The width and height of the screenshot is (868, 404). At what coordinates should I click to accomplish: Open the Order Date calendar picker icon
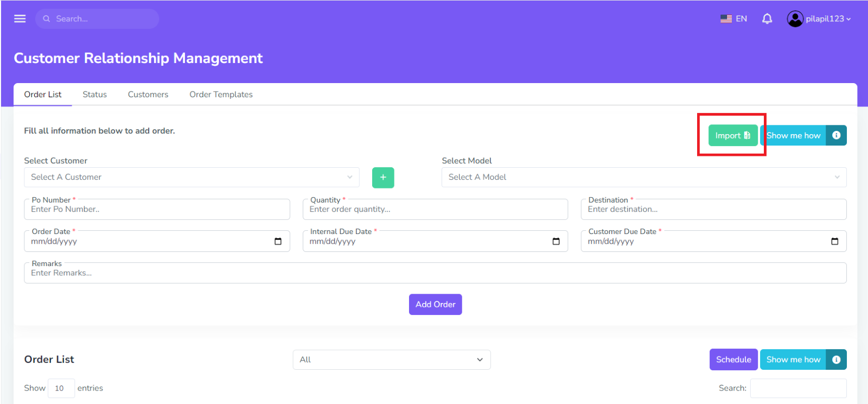278,242
